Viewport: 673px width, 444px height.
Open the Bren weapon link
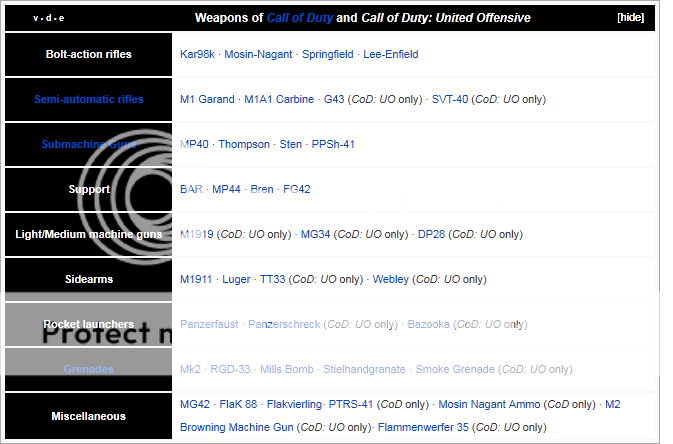click(262, 189)
